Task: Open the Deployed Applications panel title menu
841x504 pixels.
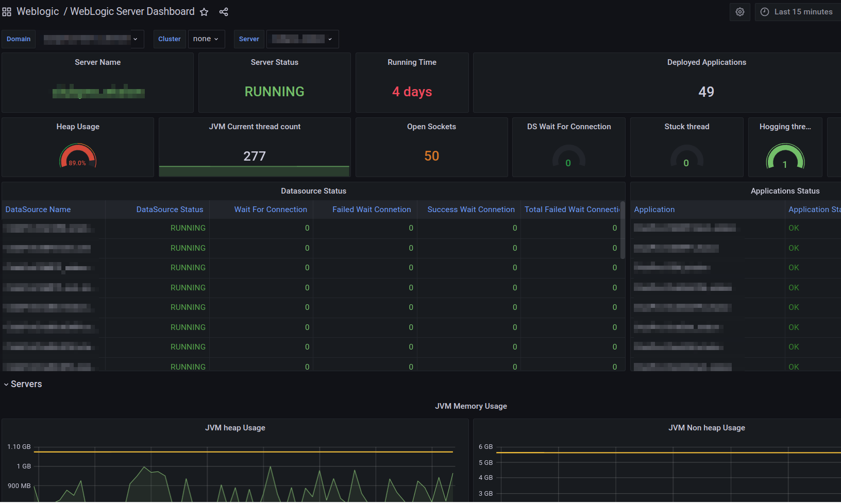Action: pyautogui.click(x=707, y=62)
